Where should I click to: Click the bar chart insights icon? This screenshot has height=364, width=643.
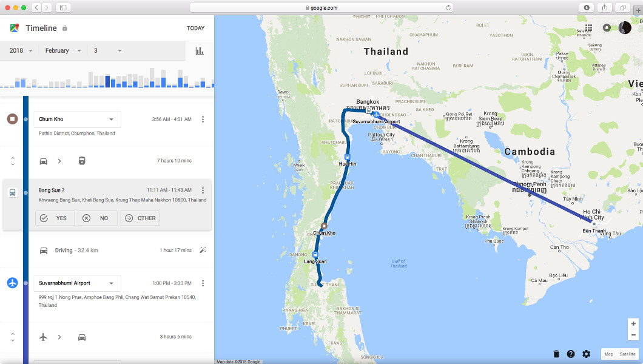200,51
